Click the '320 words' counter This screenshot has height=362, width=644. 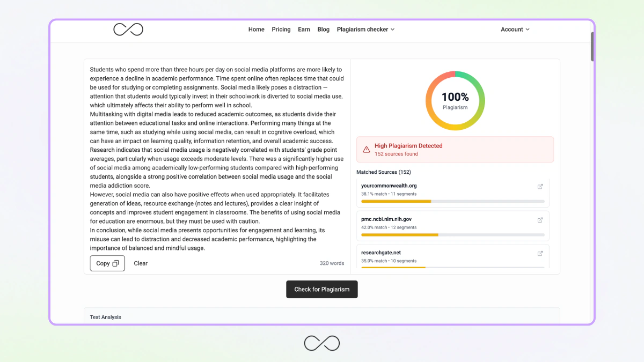tap(332, 263)
